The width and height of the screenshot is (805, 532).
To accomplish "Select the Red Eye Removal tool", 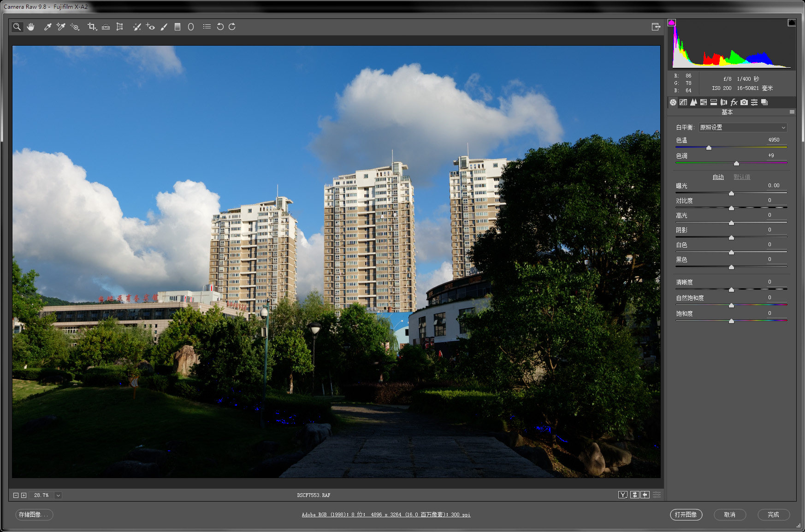I will (150, 27).
